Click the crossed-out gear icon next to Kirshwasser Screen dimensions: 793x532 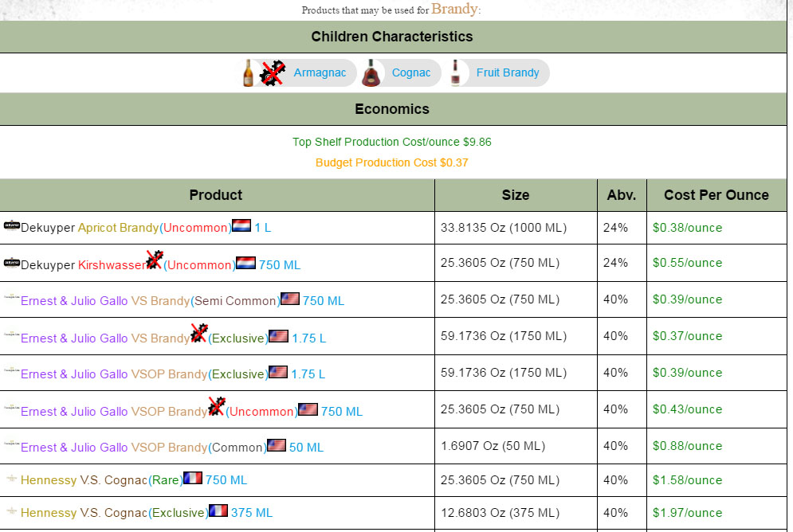click(x=154, y=260)
